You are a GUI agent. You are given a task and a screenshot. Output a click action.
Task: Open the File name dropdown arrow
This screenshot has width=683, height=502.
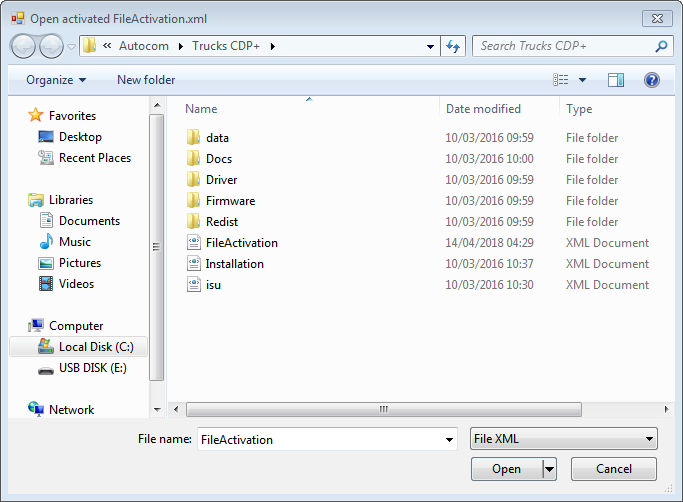coord(449,440)
